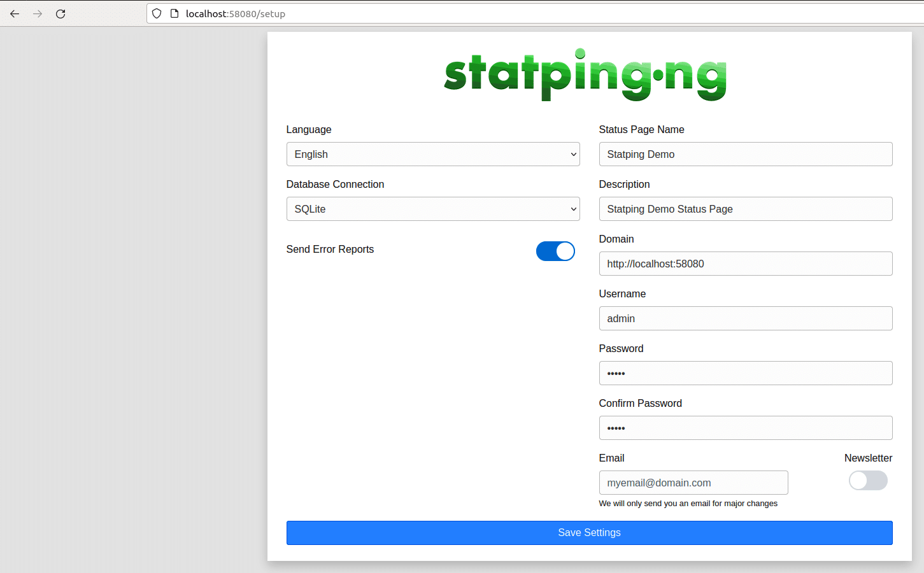Viewport: 924px width, 573px height.
Task: Click the Newsletter label
Action: click(x=868, y=458)
